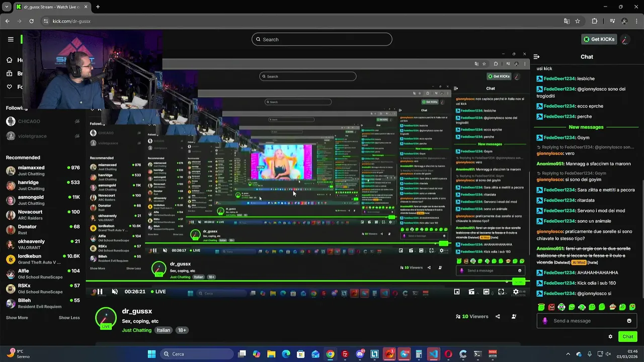This screenshot has width=644, height=362.
Task: Open miamaxxed channel in Recommended
Action: tap(43, 170)
